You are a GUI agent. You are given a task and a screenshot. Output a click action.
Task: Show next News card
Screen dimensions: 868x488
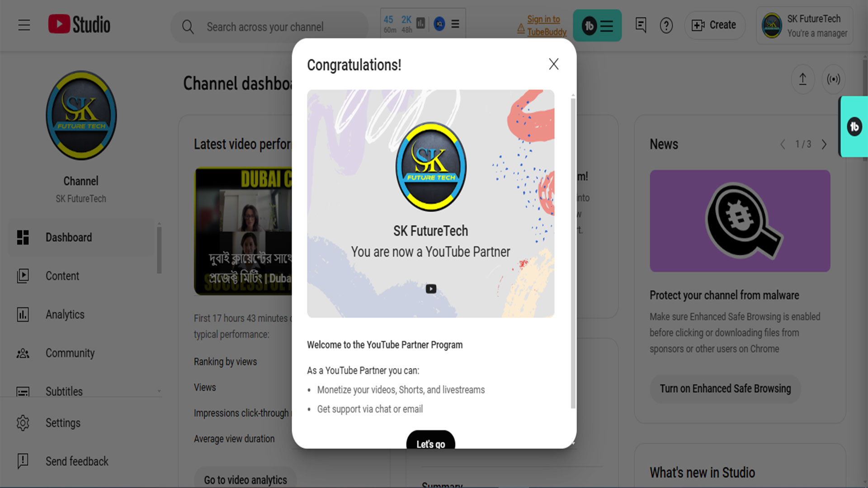click(x=824, y=144)
